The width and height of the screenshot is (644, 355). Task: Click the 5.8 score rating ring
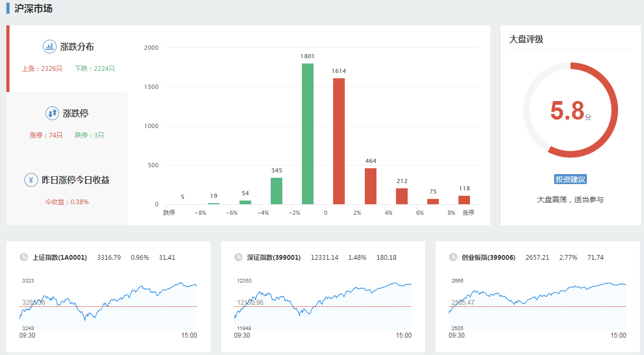571,110
